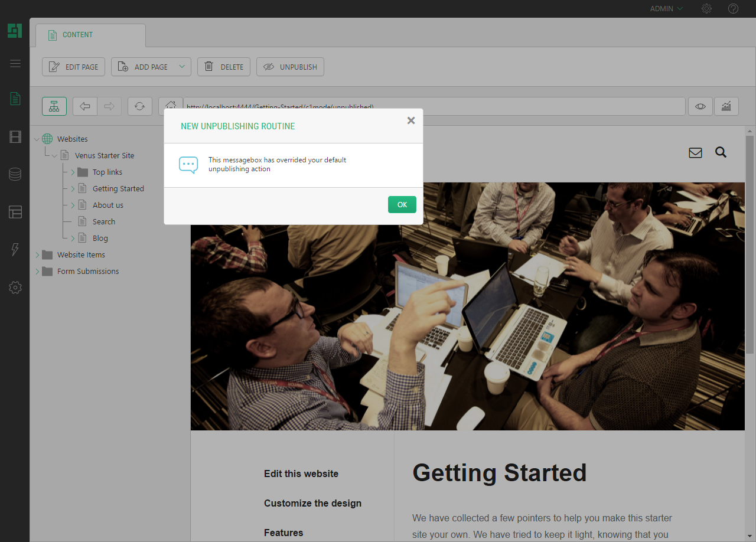Image resolution: width=756 pixels, height=542 pixels.
Task: Open the Add Page dropdown arrow
Action: [182, 67]
